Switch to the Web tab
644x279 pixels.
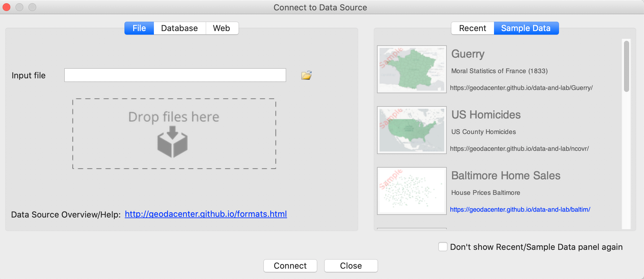point(222,28)
